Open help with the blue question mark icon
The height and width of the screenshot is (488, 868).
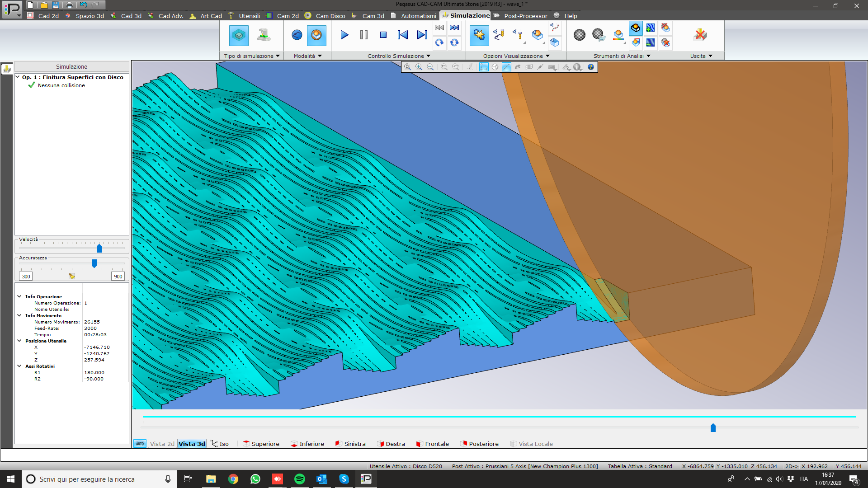pos(591,67)
